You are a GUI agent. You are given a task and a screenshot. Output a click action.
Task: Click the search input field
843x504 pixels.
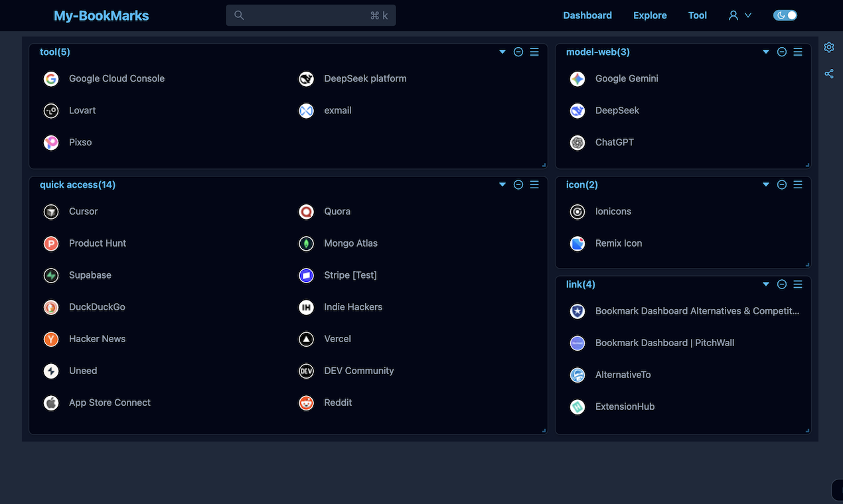click(305, 15)
